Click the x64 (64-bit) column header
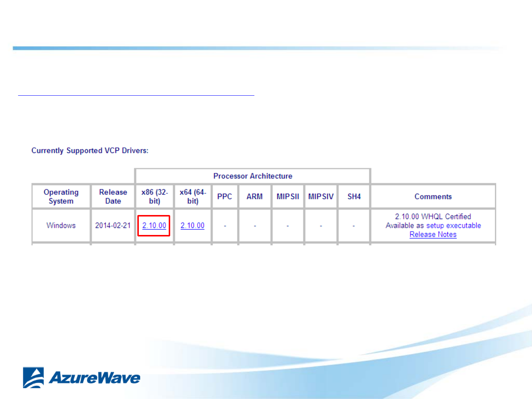The width and height of the screenshot is (532, 399). pyautogui.click(x=193, y=197)
